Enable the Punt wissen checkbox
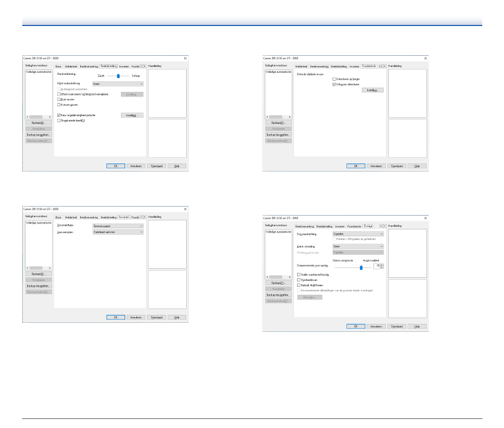 click(x=58, y=99)
